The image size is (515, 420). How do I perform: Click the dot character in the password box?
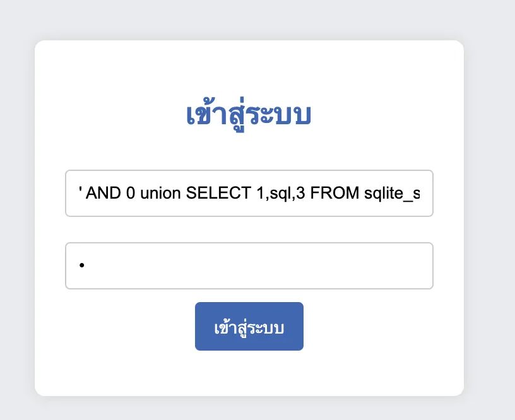pyautogui.click(x=81, y=265)
